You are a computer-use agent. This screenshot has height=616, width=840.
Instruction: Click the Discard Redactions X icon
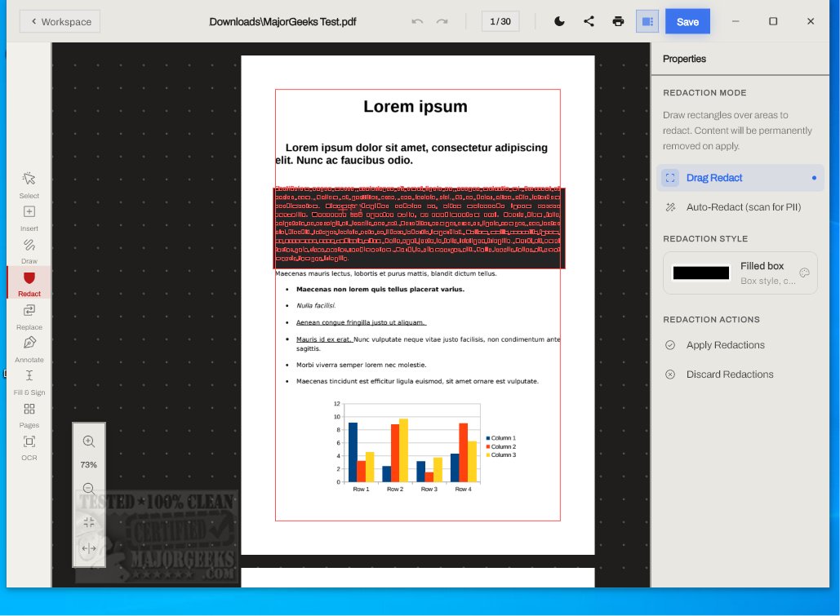pos(670,374)
